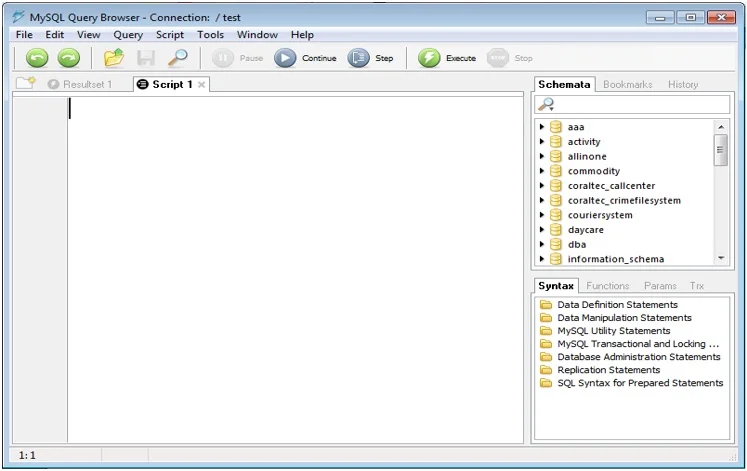Expand the activity schema tree arrow
Image resolution: width=747 pixels, height=471 pixels.
(x=542, y=141)
